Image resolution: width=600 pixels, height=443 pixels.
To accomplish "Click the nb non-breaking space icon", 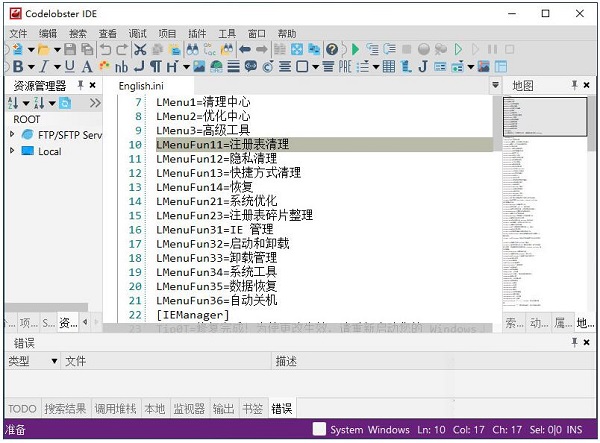I will pyautogui.click(x=122, y=67).
